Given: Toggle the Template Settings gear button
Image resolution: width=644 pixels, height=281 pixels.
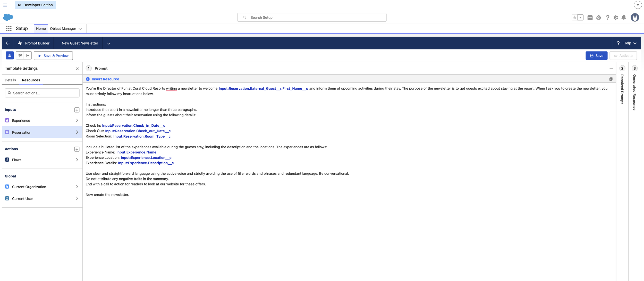Looking at the screenshot, I should click(x=10, y=56).
